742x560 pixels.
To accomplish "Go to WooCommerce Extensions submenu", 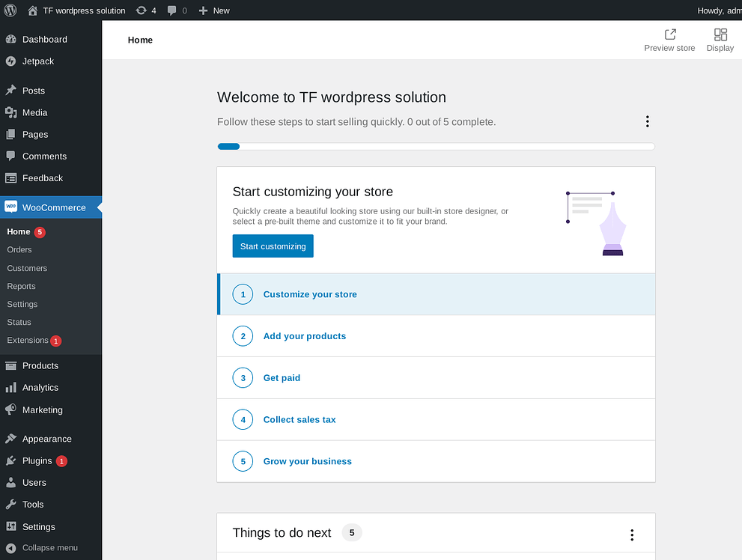I will pos(28,341).
